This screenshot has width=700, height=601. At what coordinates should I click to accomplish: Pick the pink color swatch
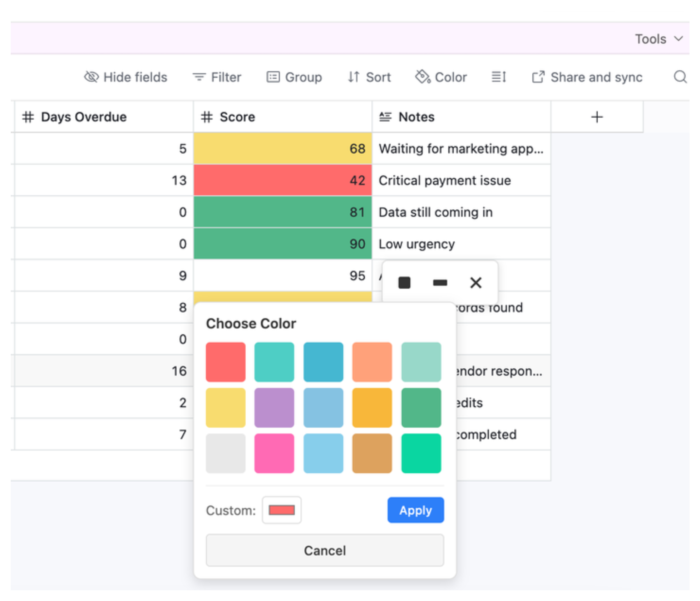[274, 453]
